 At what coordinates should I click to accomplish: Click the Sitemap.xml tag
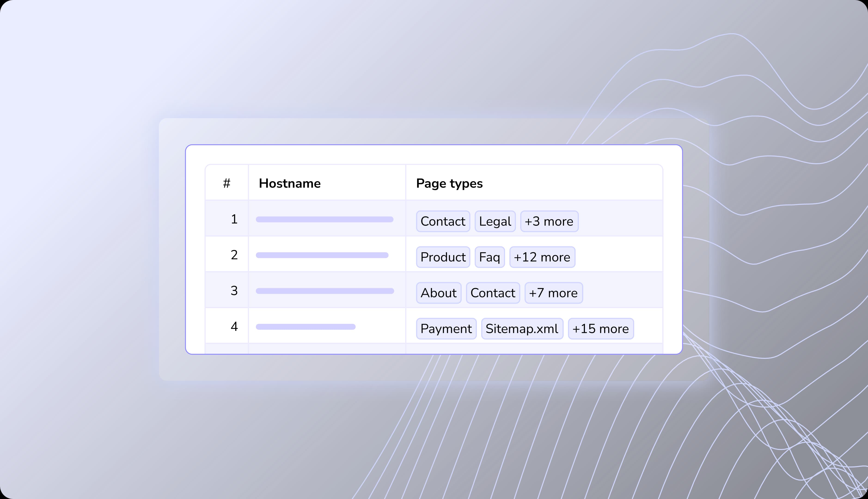522,329
